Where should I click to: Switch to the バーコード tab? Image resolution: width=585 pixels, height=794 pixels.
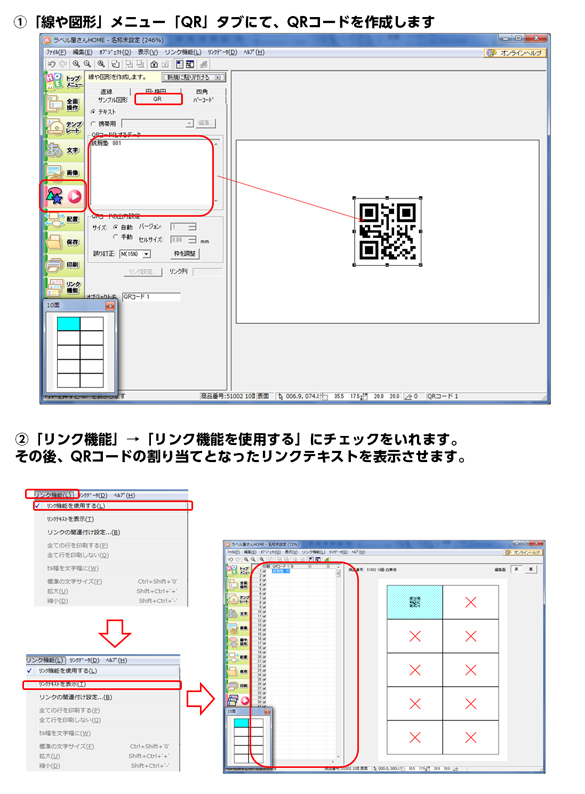(x=203, y=100)
